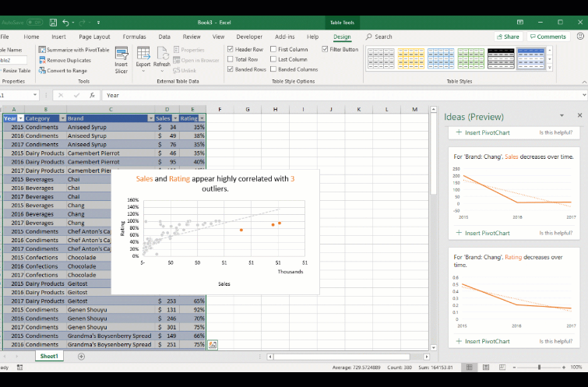
Task: Close the Ideas pane
Action: [579, 115]
